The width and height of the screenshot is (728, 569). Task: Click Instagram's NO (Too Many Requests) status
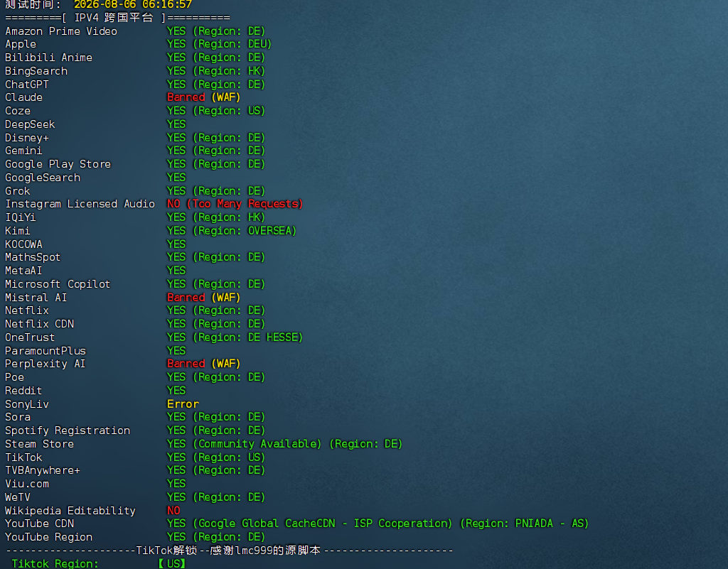(x=235, y=204)
